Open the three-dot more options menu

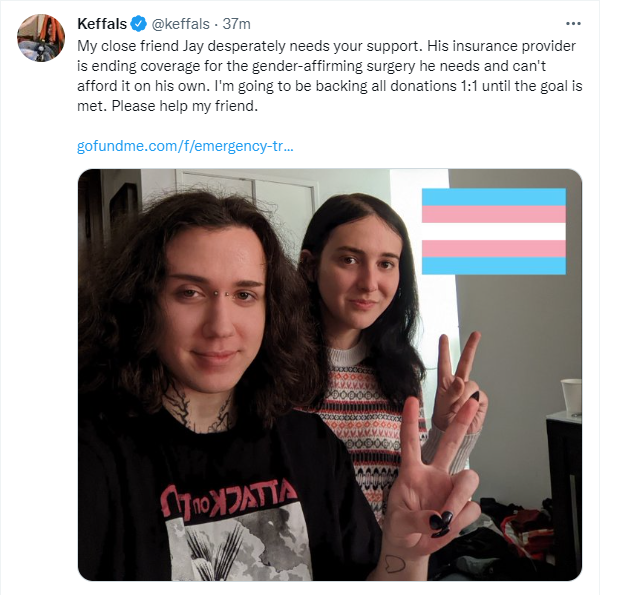coord(573,24)
